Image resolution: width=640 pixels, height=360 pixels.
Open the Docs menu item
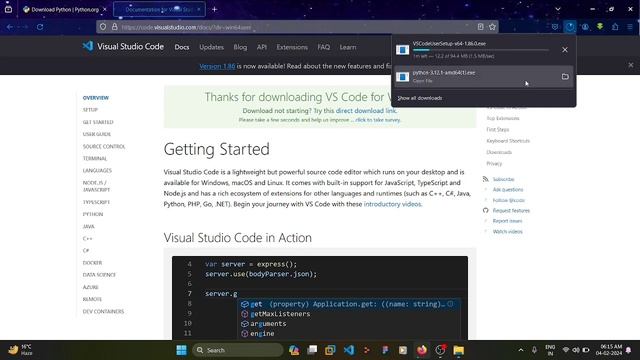pos(182,47)
